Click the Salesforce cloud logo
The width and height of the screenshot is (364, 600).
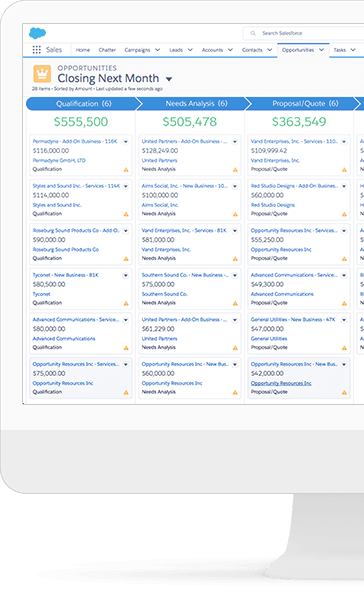coord(38,33)
